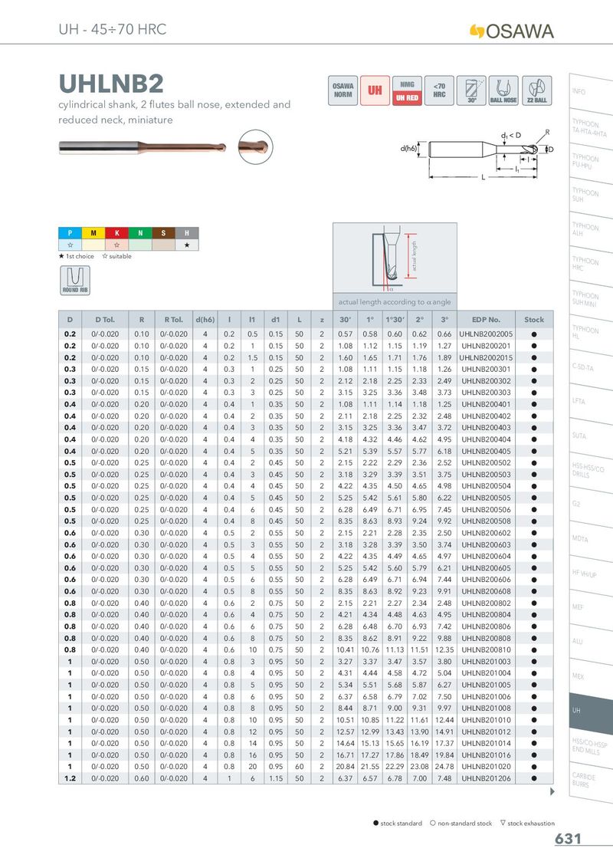The width and height of the screenshot is (613, 868).
Task: Click the black star in the H column
Action: pos(187,245)
